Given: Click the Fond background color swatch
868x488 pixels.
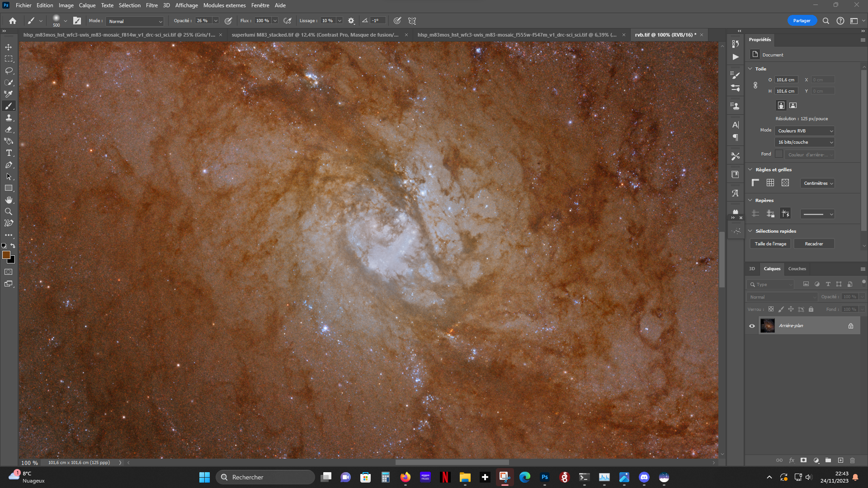Looking at the screenshot, I should pyautogui.click(x=778, y=154).
